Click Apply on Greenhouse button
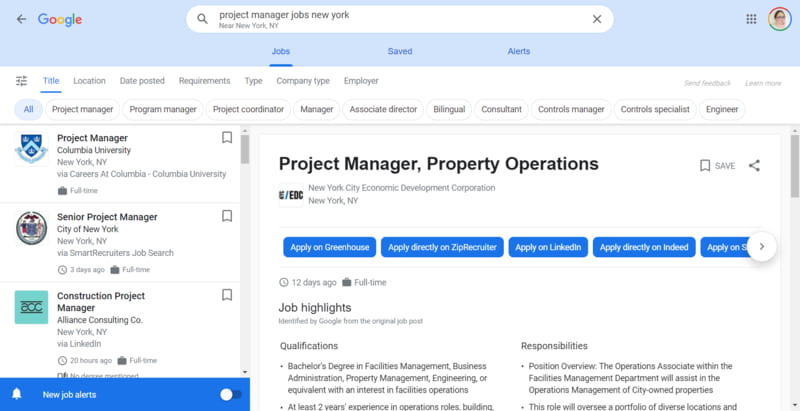 (x=330, y=247)
